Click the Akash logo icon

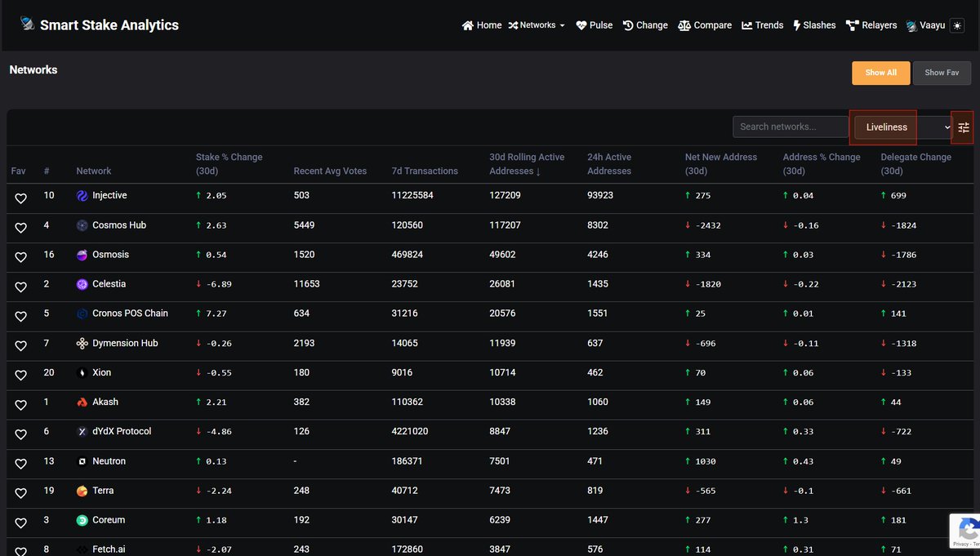[x=82, y=403]
